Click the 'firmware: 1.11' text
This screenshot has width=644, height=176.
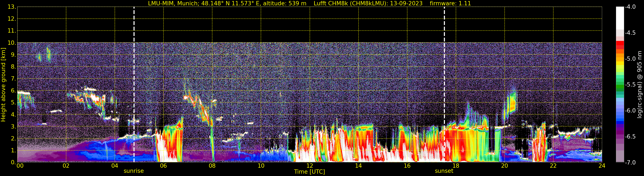pyautogui.click(x=450, y=3)
